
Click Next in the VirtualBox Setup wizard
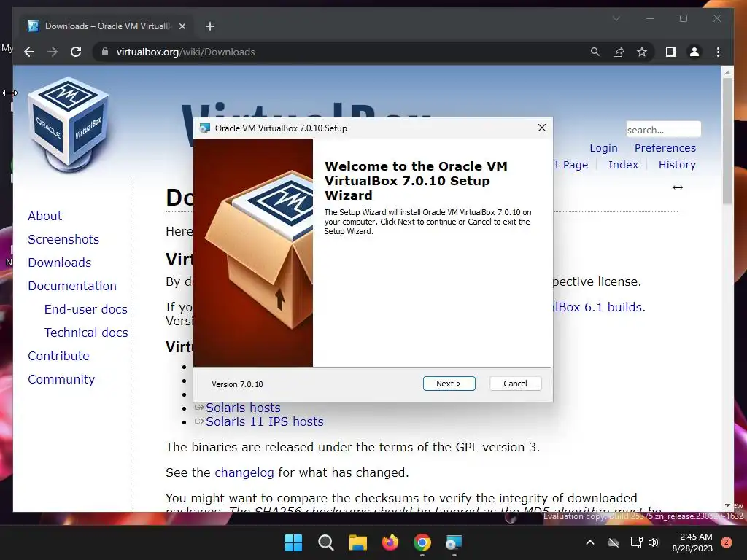pyautogui.click(x=449, y=384)
